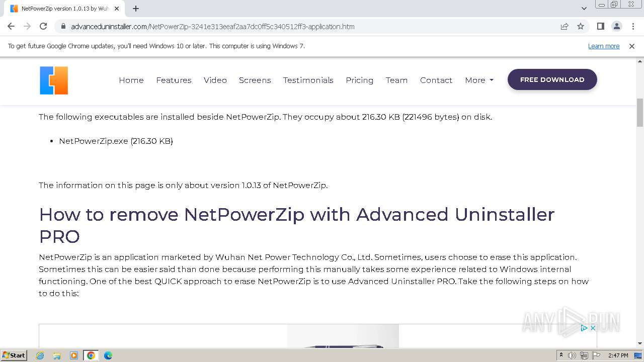
Task: Go to the Home menu item
Action: click(131, 80)
